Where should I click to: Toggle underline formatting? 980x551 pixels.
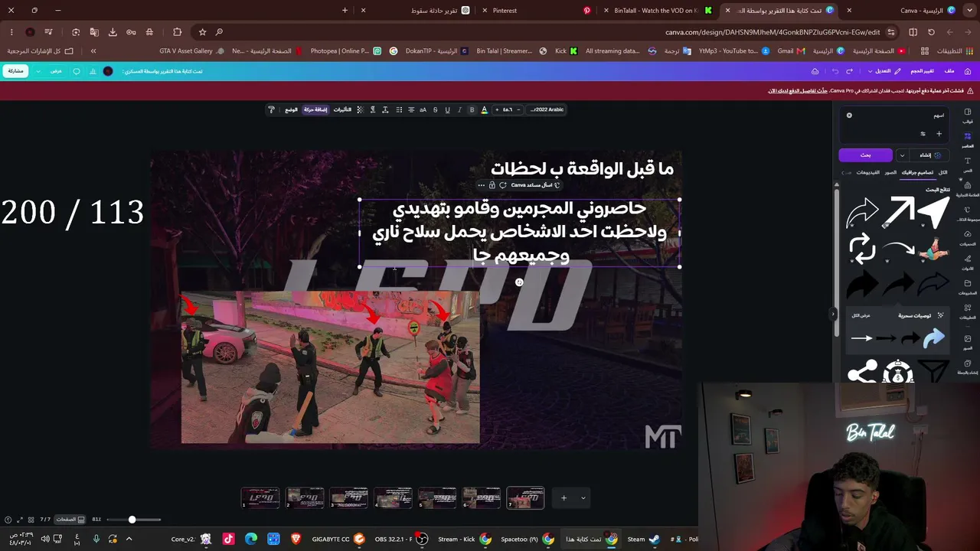pos(447,109)
